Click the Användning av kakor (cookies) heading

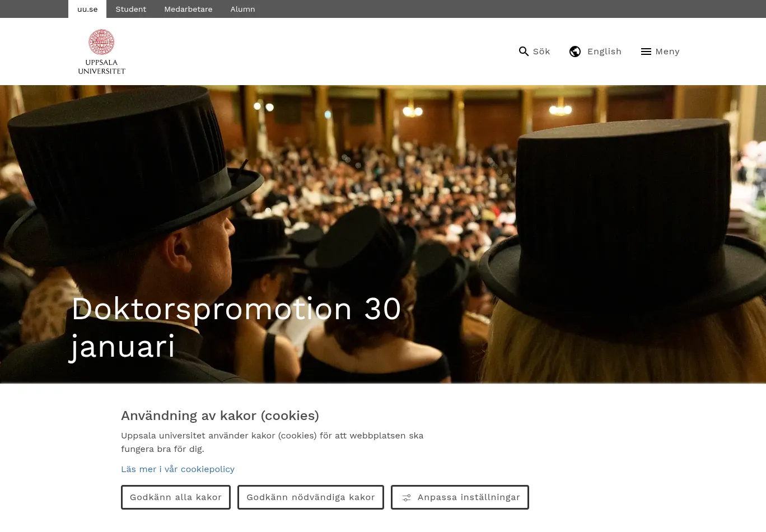[220, 416]
